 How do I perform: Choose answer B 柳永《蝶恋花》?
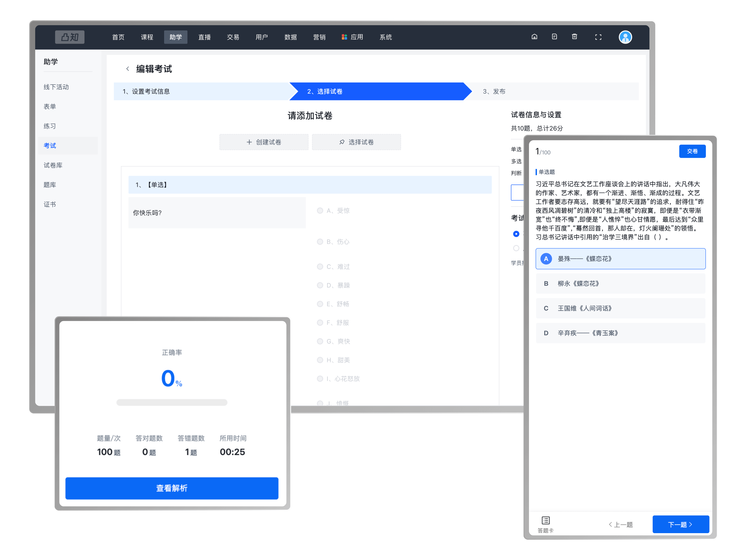[620, 283]
